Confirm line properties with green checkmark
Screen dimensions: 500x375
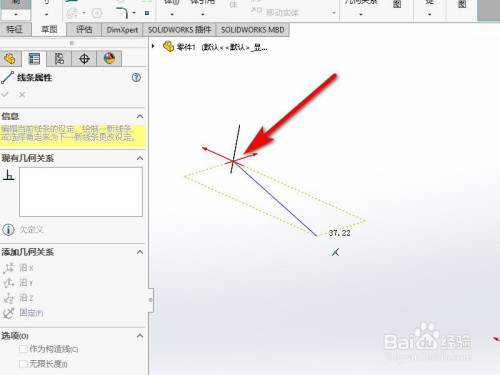tap(5, 95)
